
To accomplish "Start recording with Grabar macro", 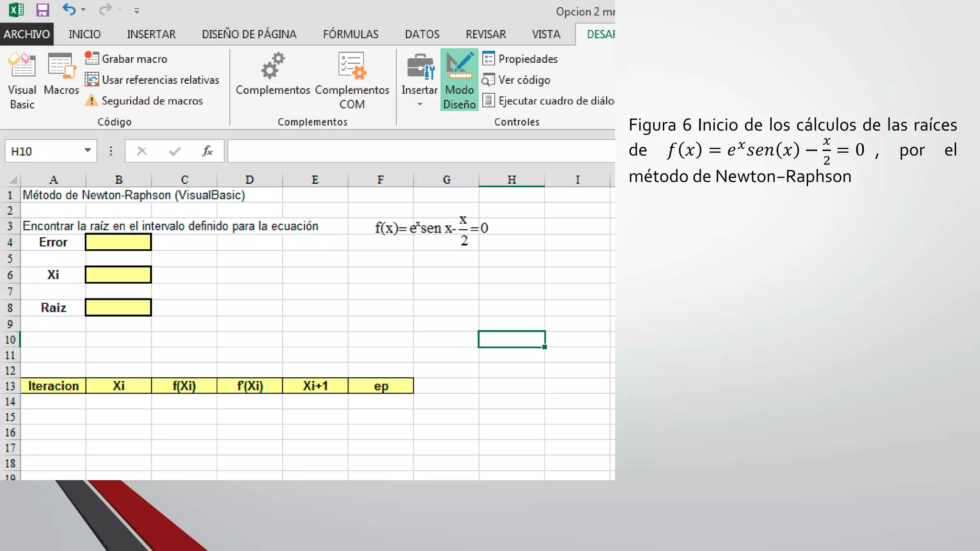I will [126, 59].
